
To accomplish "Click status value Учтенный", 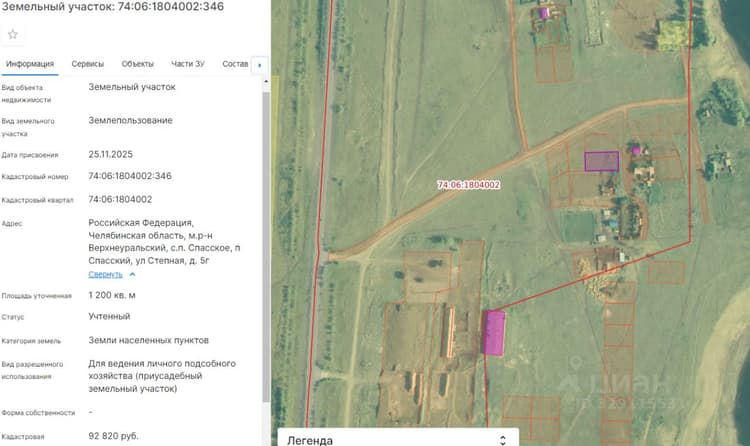I will [109, 316].
